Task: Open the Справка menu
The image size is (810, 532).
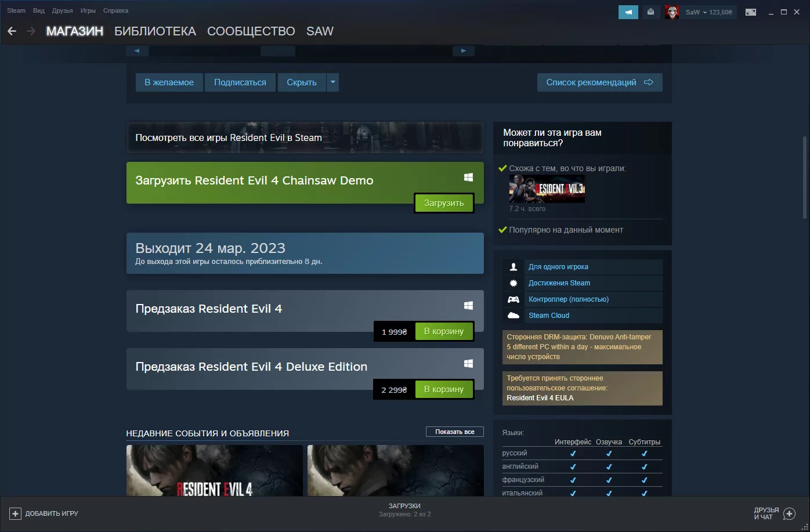Action: point(116,10)
